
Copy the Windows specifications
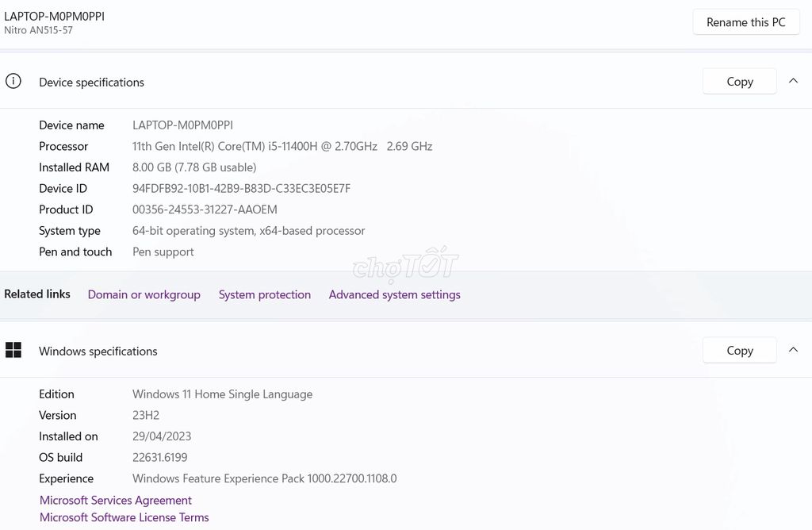738,350
